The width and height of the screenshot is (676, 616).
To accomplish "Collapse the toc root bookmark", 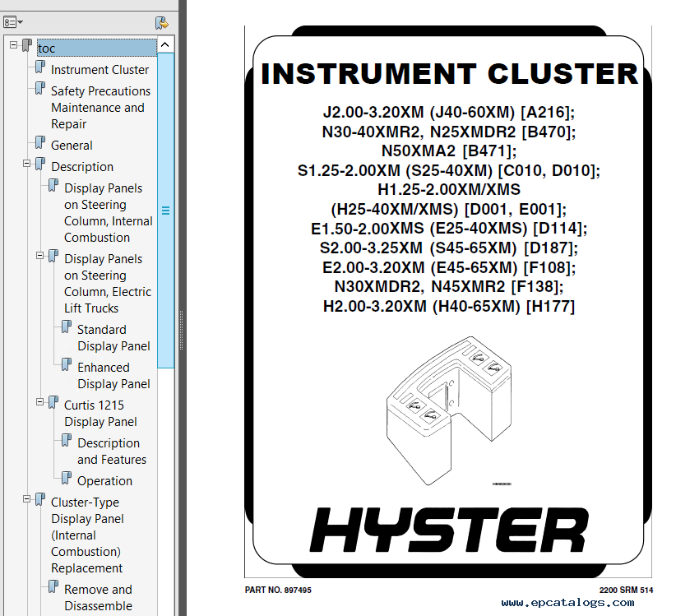I will tap(14, 45).
